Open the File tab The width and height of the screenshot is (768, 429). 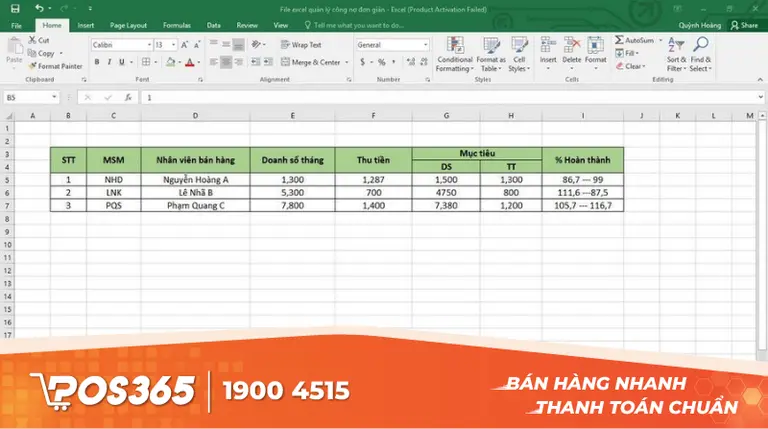[16, 25]
